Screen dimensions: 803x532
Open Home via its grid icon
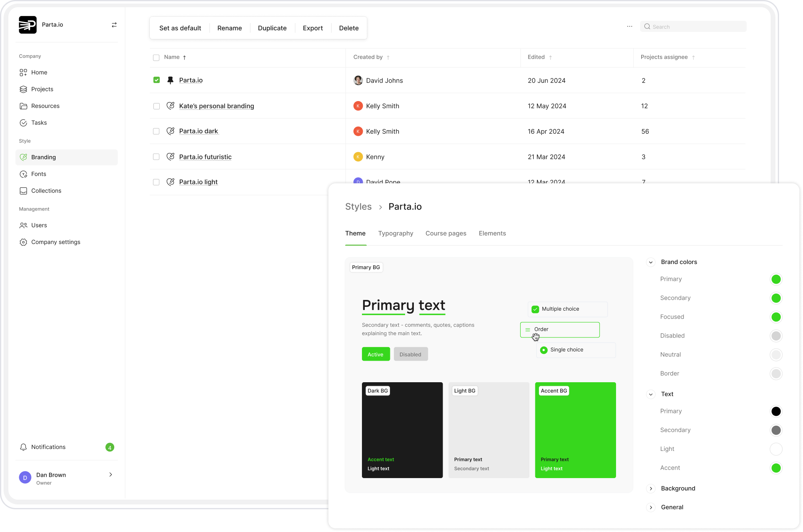(23, 73)
